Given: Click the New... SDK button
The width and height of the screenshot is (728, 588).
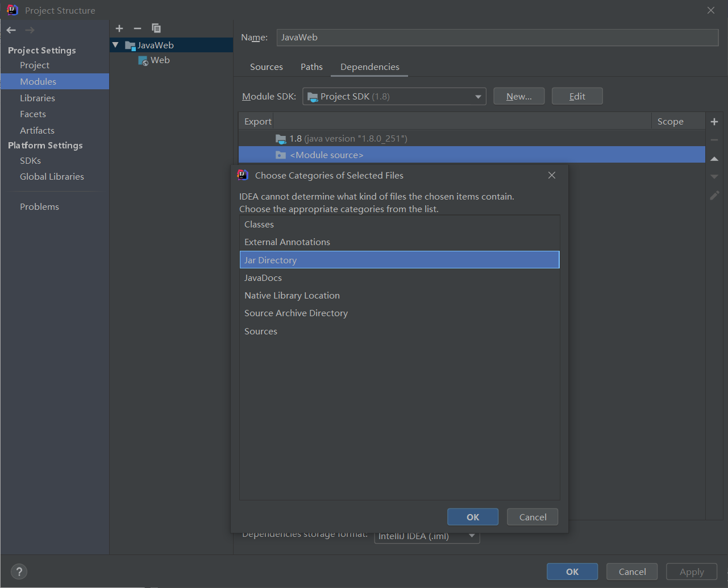Looking at the screenshot, I should [519, 96].
